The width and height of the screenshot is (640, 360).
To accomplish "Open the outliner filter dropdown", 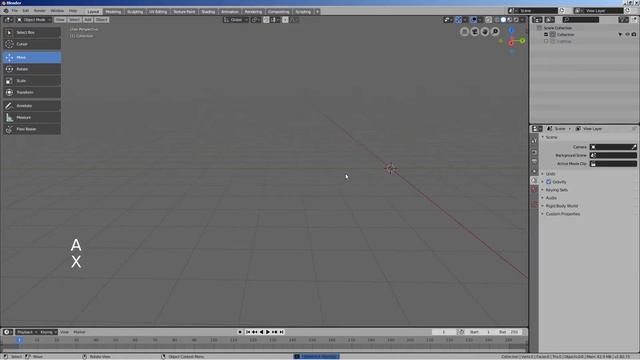I will (623, 20).
